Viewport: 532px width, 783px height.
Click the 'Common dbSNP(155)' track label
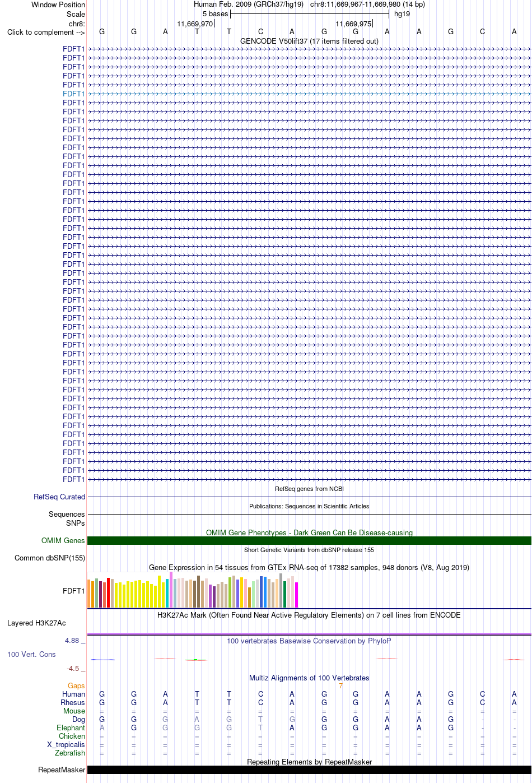click(x=50, y=558)
